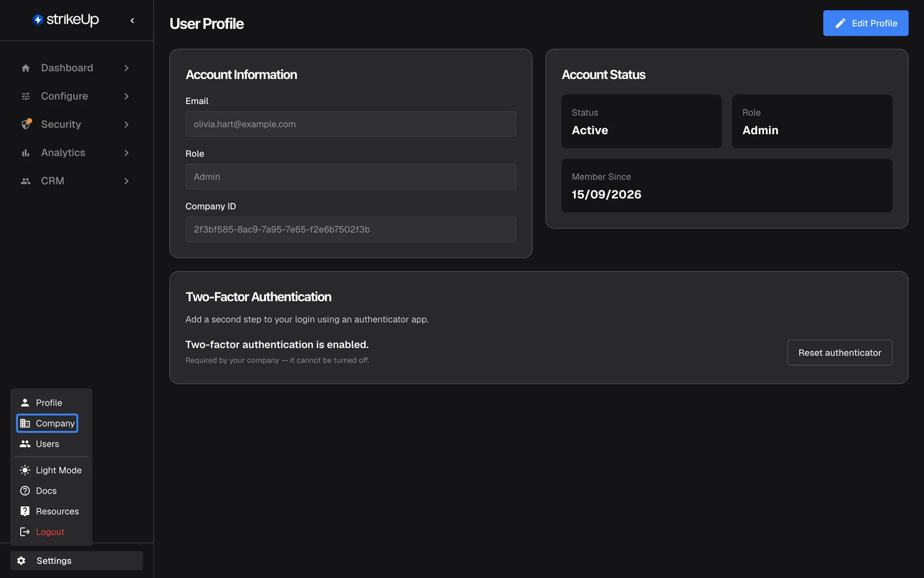Open the Users menu item
The image size is (924, 578).
coord(51,444)
